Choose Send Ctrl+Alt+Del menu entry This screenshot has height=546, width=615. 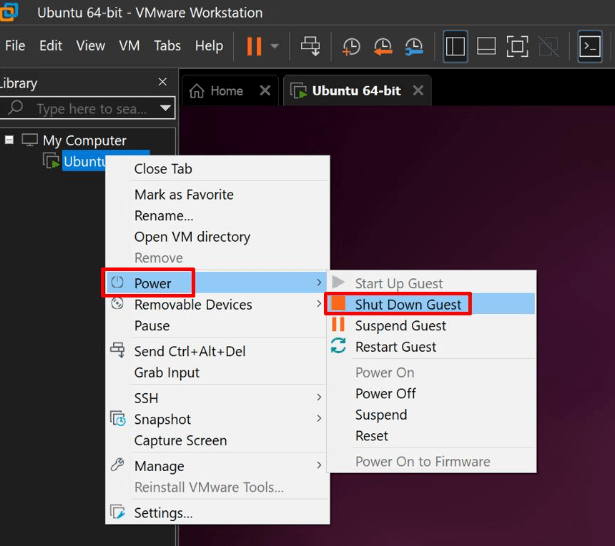[217, 351]
